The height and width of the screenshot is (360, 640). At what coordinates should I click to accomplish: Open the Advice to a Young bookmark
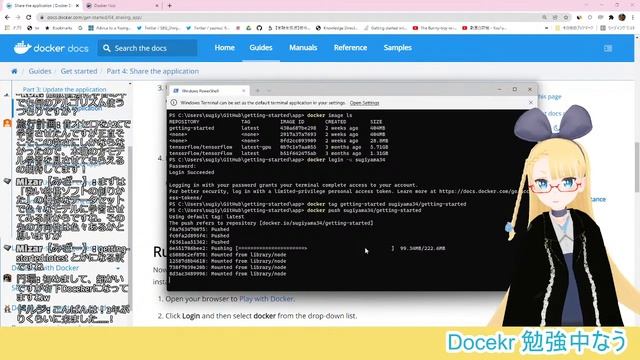point(110,28)
